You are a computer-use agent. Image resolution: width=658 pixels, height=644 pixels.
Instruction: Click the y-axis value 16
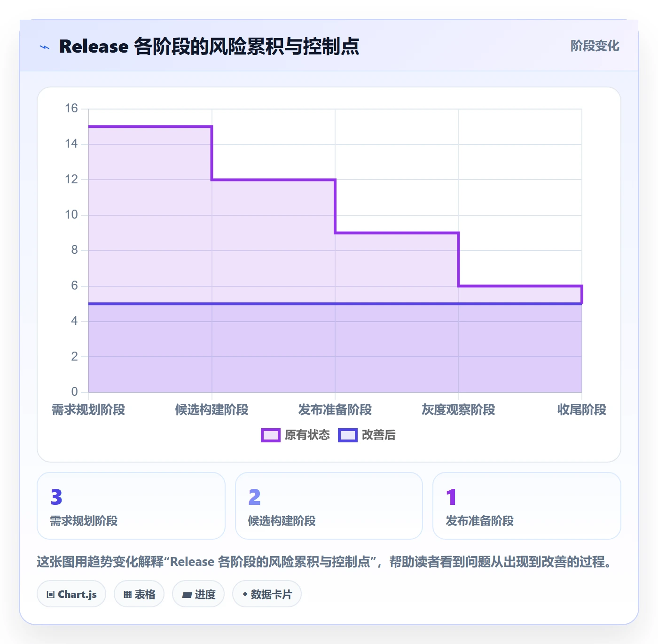[71, 109]
